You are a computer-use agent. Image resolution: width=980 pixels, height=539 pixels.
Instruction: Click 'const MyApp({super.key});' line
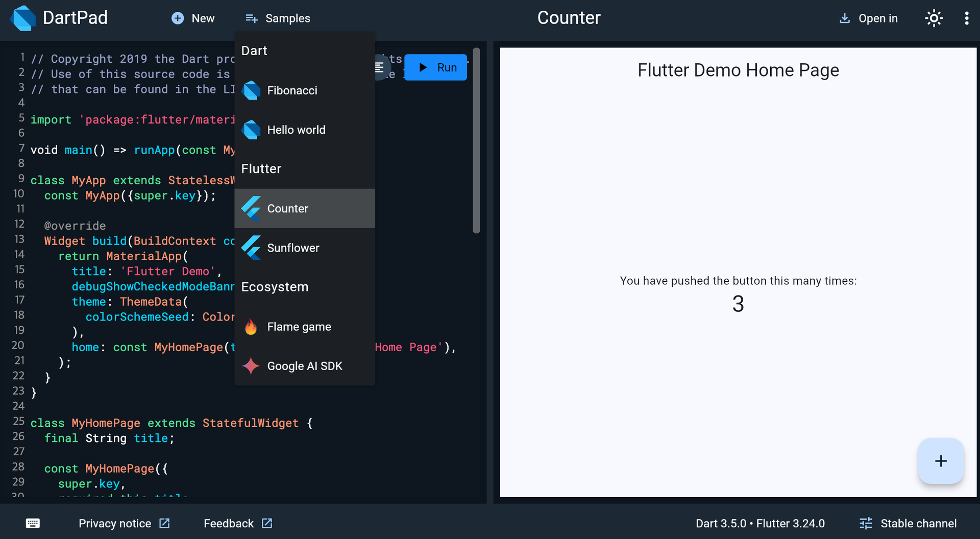point(130,195)
